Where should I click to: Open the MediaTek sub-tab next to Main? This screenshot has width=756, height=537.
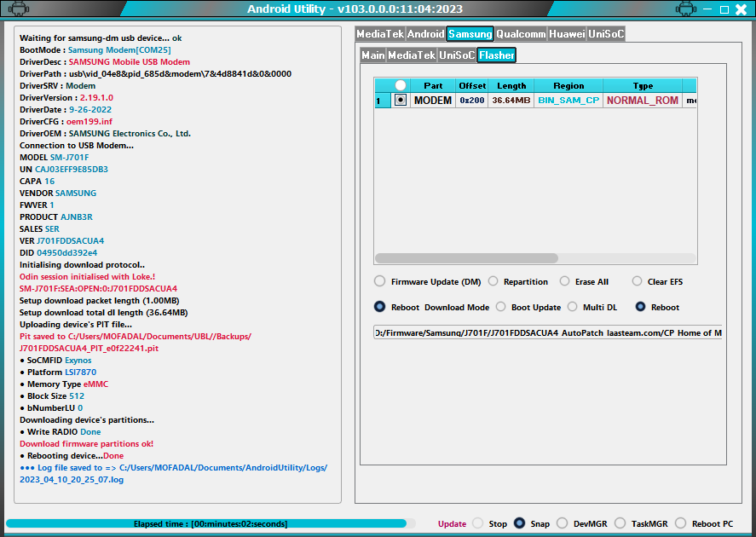[x=412, y=55]
